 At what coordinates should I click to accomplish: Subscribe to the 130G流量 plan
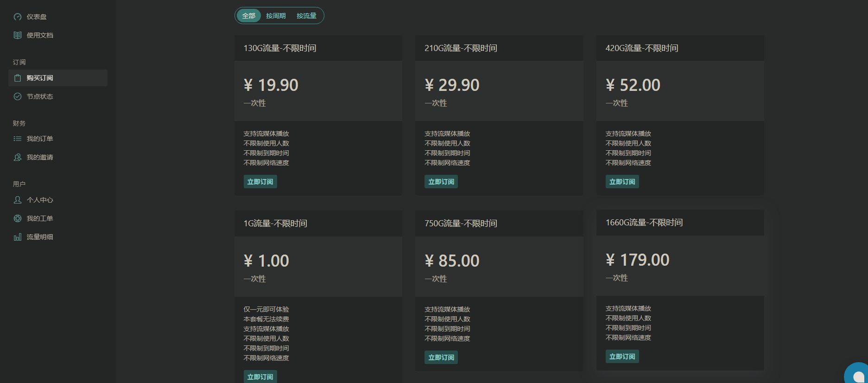(260, 182)
